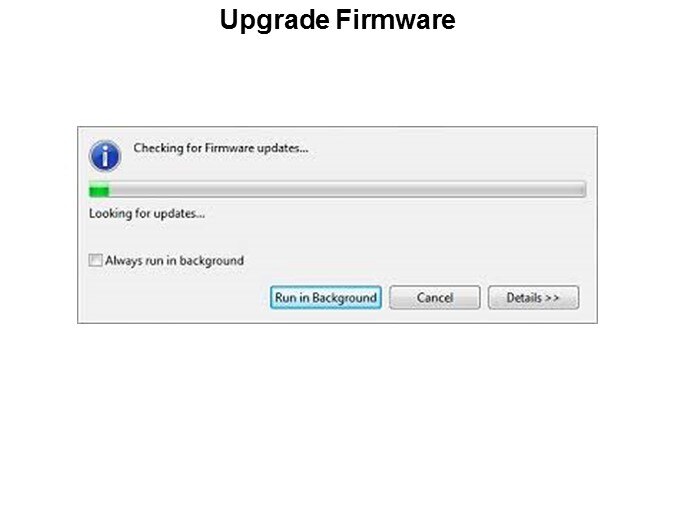Viewport: 675px width, 506px height.
Task: Click the Looking for updates status text
Action: click(147, 214)
